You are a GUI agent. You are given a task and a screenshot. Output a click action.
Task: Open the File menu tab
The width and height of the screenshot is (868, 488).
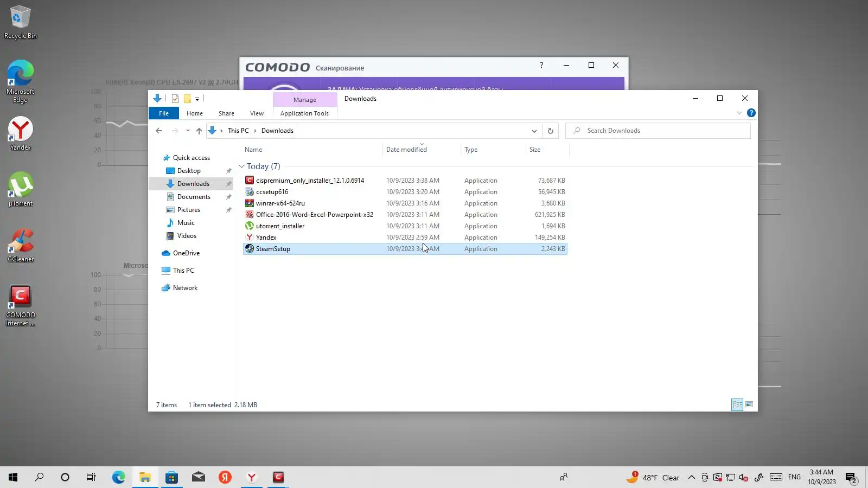pos(164,113)
